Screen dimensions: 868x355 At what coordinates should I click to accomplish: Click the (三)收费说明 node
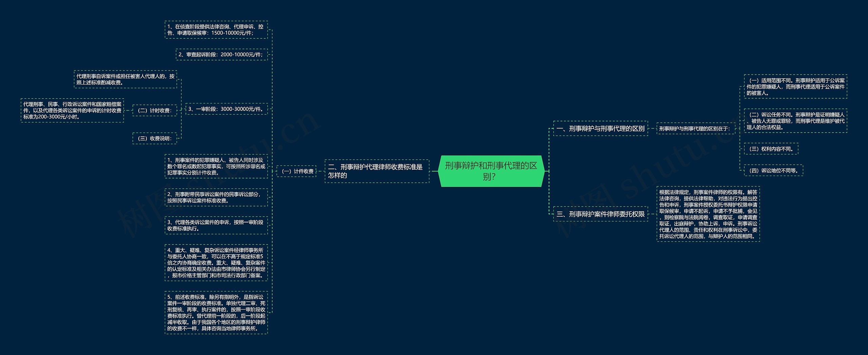coord(155,138)
